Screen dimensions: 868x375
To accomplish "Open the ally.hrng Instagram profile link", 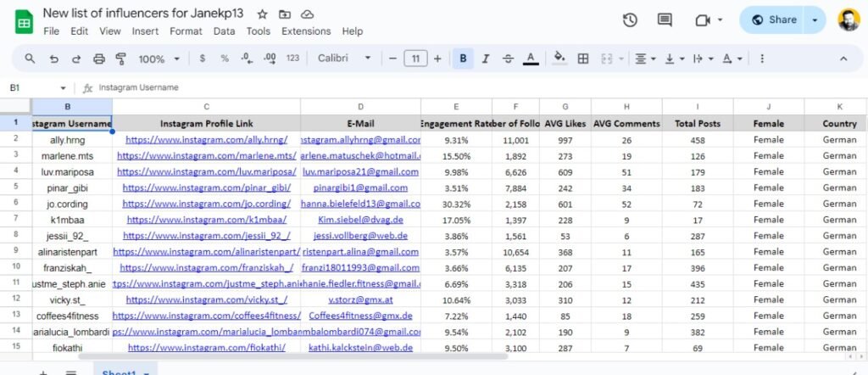I will coord(206,140).
